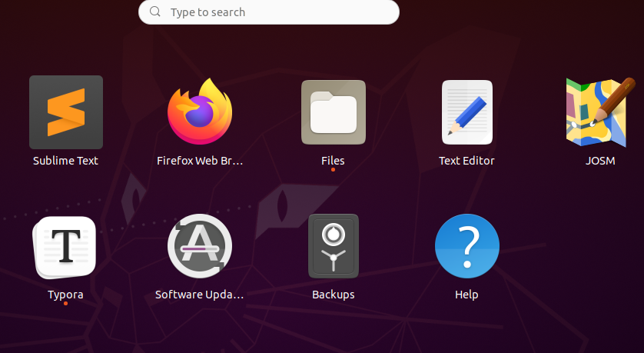
Task: Click the "Files" label text
Action: (x=333, y=161)
